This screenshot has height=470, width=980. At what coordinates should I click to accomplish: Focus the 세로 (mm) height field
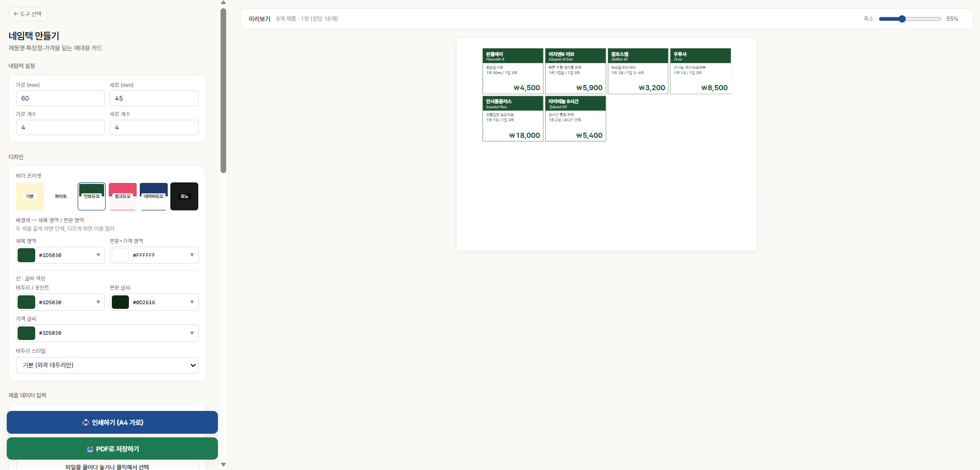[154, 98]
